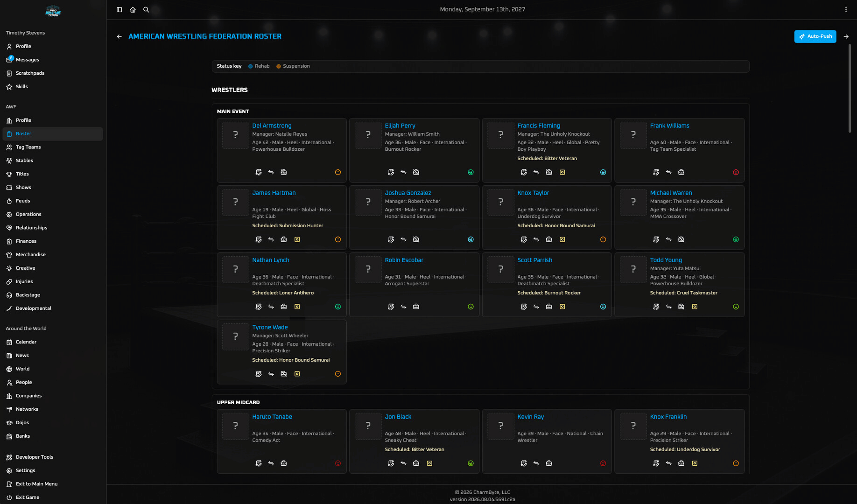This screenshot has height=504, width=857.
Task: Click the swap arrows icon on Elijah Perry's card
Action: pyautogui.click(x=403, y=172)
